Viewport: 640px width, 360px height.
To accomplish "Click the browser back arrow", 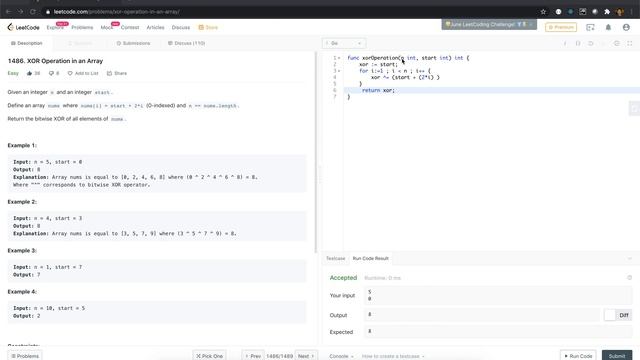I will click(8, 12).
